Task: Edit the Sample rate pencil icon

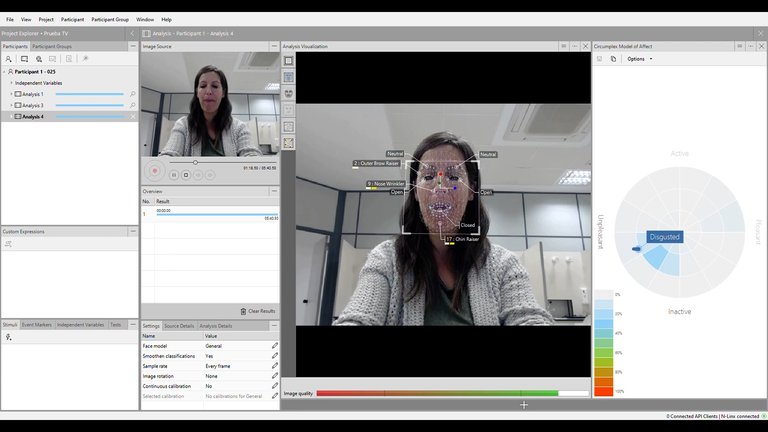Action: click(x=274, y=366)
